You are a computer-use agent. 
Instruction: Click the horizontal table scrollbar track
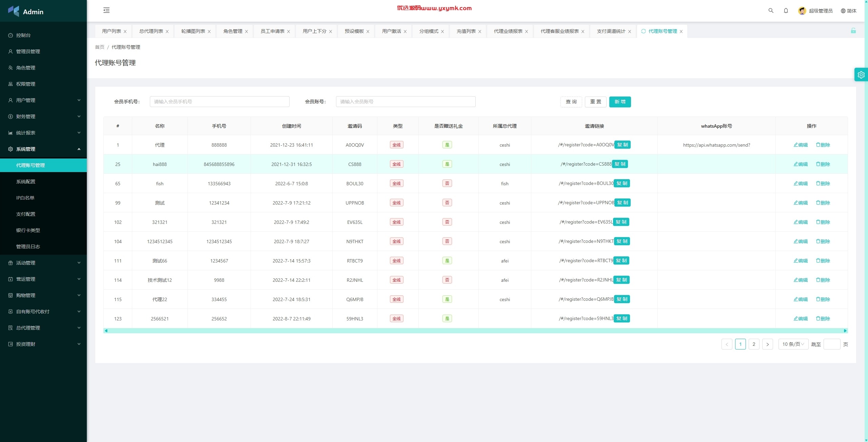475,331
